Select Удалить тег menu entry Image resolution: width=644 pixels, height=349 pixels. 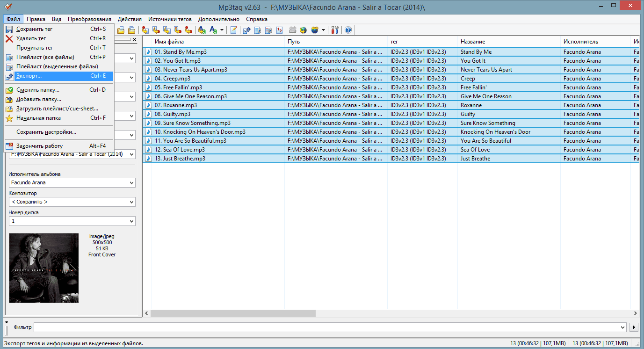coord(31,38)
